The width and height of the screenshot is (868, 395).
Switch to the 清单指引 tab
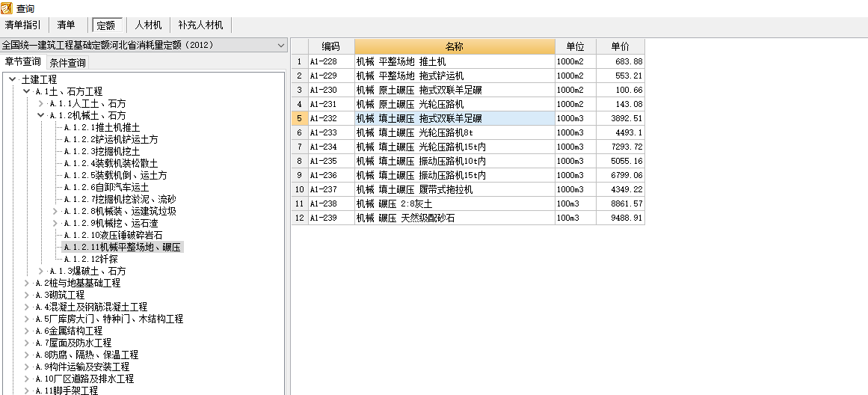[x=22, y=25]
